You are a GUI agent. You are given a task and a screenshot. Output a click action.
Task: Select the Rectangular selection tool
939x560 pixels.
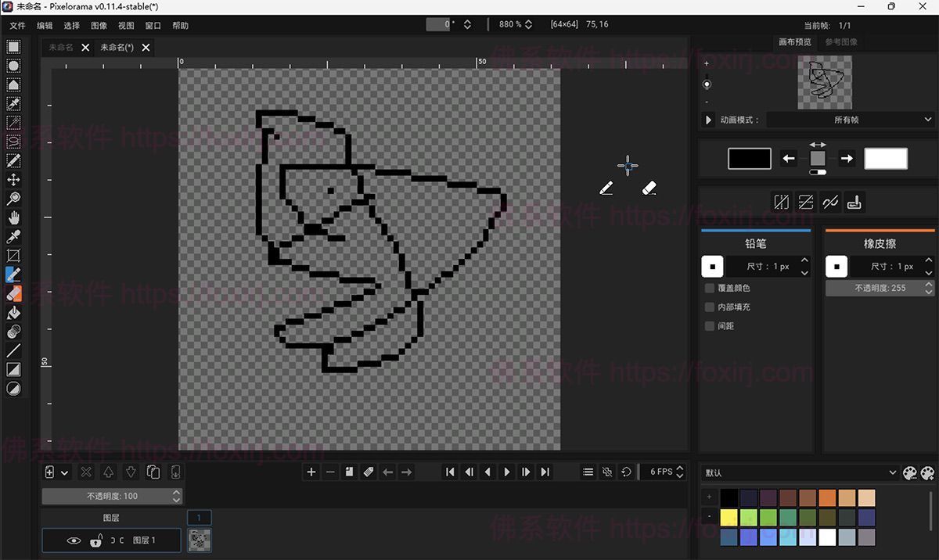pos(13,47)
